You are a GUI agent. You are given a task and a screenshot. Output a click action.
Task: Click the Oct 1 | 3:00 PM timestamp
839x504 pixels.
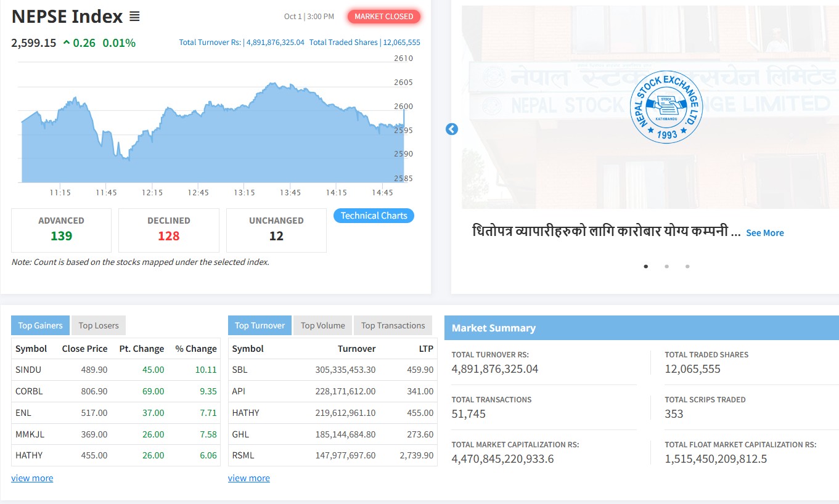click(x=309, y=17)
